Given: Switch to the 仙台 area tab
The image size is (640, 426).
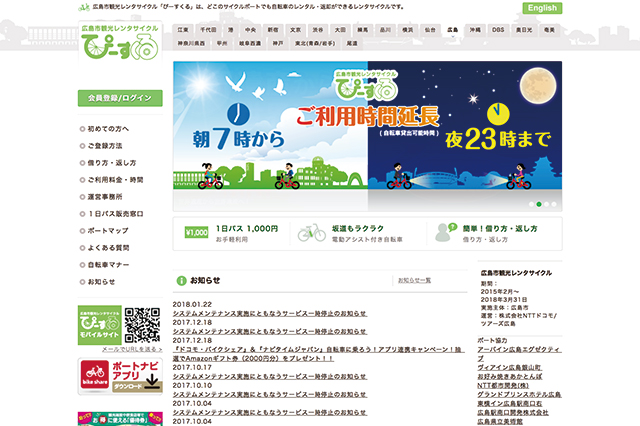Looking at the screenshot, I should [x=430, y=30].
